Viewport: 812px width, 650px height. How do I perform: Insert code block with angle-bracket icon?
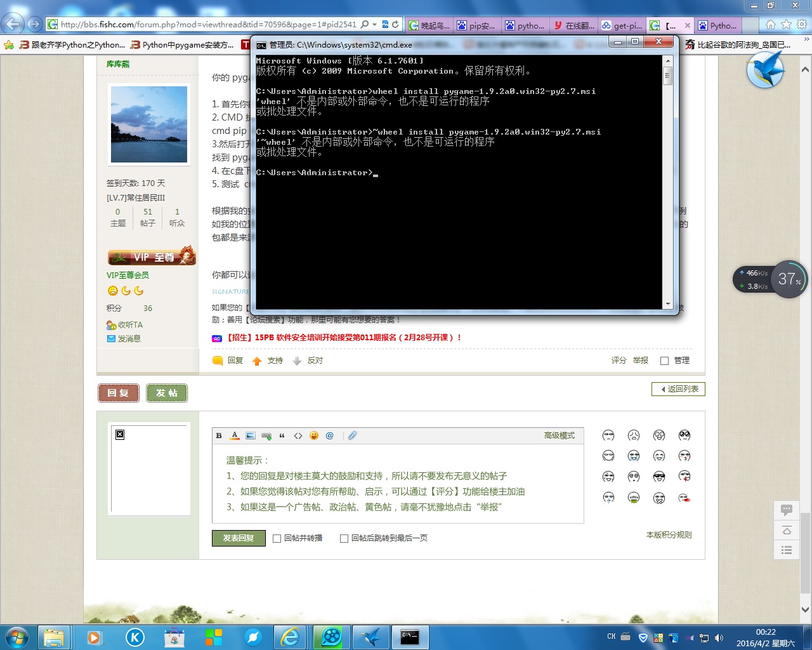point(298,435)
